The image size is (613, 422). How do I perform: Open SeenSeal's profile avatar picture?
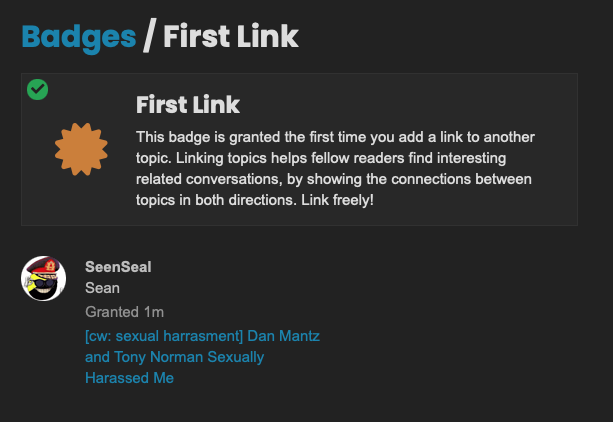click(x=44, y=277)
